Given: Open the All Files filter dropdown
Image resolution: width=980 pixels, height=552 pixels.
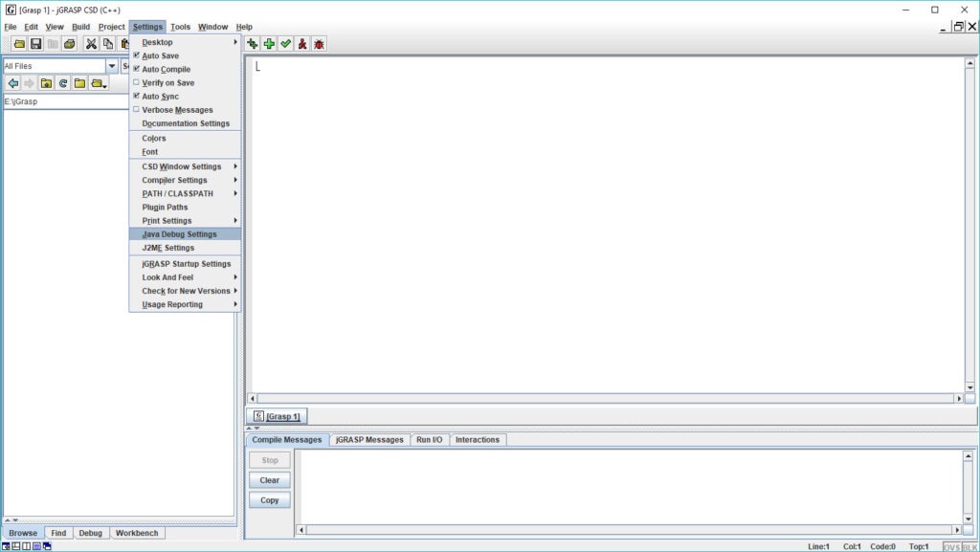Looking at the screenshot, I should coord(112,66).
